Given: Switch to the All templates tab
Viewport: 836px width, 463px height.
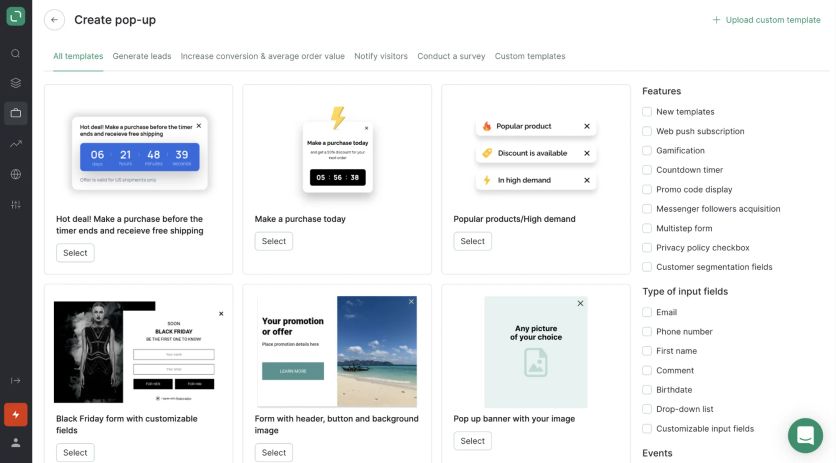Looking at the screenshot, I should tap(78, 56).
